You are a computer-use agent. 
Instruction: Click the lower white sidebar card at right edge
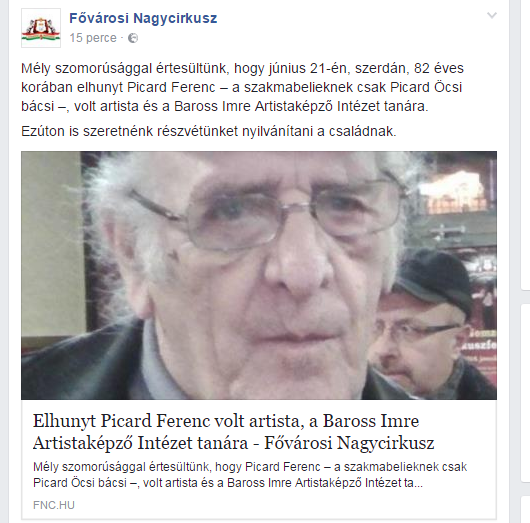click(x=525, y=413)
